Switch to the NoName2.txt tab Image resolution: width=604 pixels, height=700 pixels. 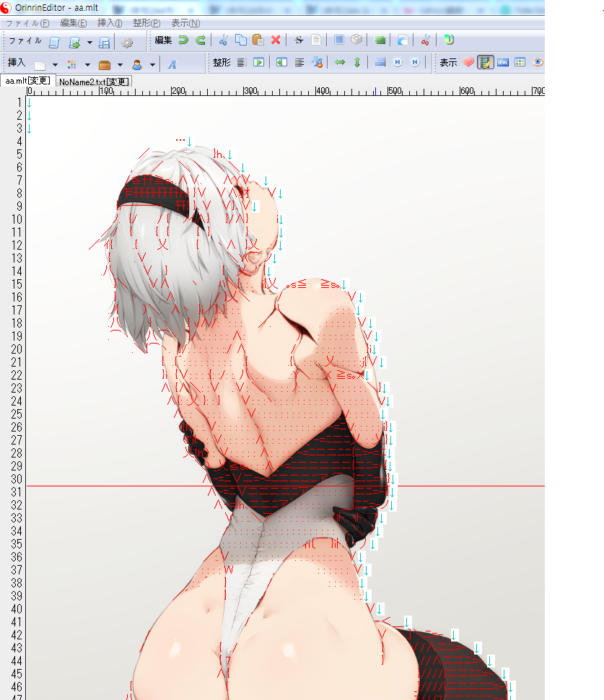(x=94, y=82)
